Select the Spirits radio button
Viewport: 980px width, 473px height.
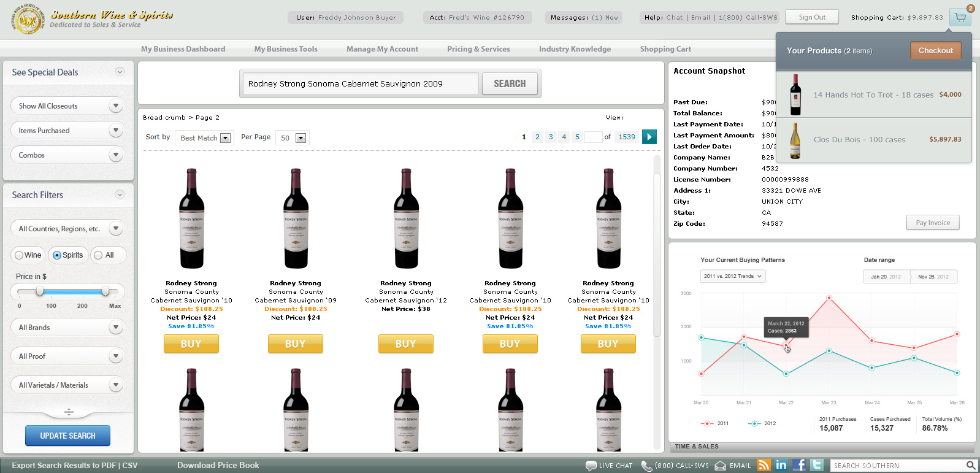point(57,255)
